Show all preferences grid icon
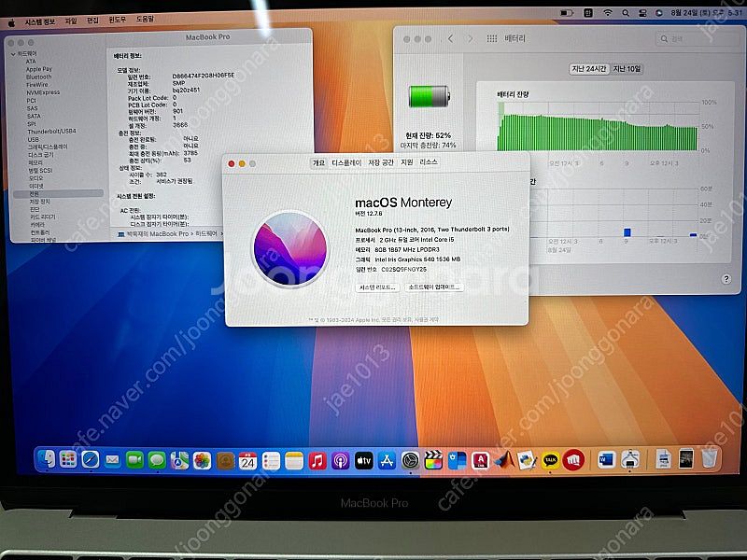This screenshot has height=560, width=747. click(492, 38)
